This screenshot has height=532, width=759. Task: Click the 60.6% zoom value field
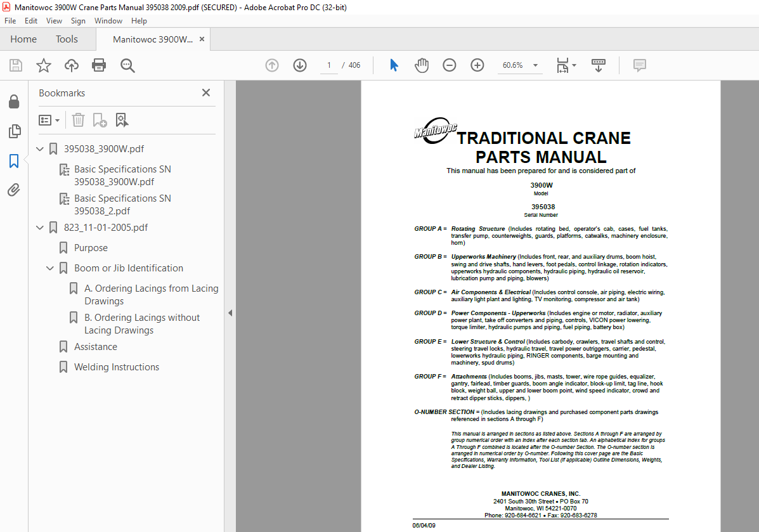[512, 65]
